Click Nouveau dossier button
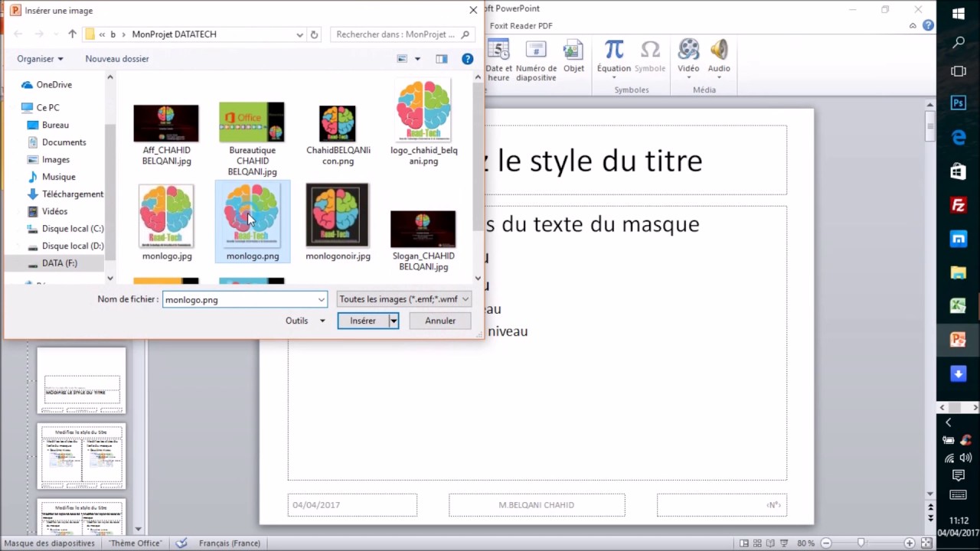Viewport: 980px width, 551px height. pyautogui.click(x=117, y=59)
